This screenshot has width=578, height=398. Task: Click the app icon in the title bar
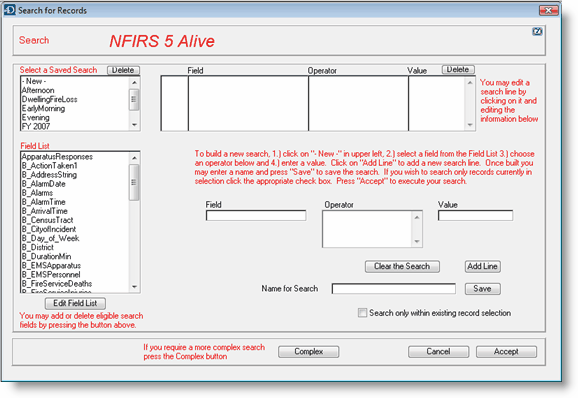pos(9,10)
